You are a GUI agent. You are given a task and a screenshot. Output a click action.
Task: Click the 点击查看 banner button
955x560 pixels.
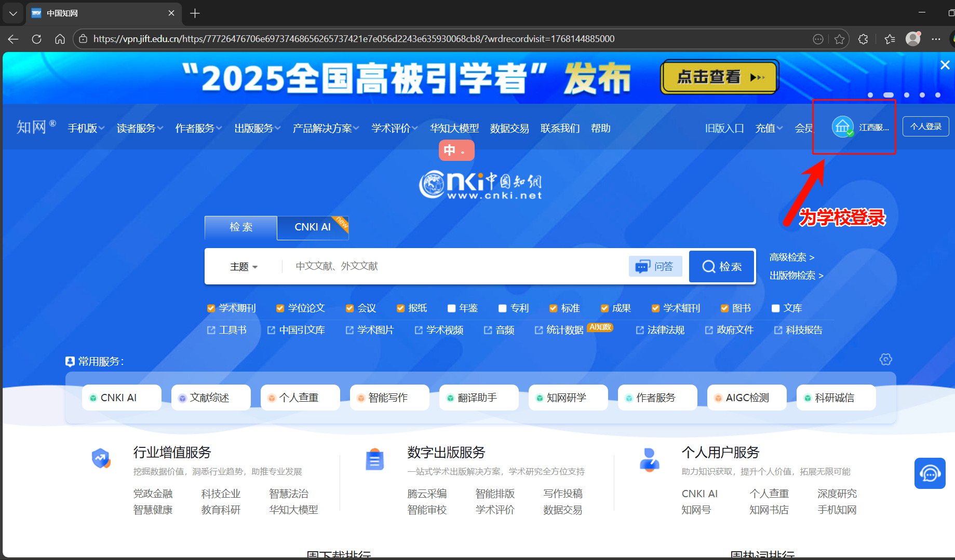[x=720, y=77]
